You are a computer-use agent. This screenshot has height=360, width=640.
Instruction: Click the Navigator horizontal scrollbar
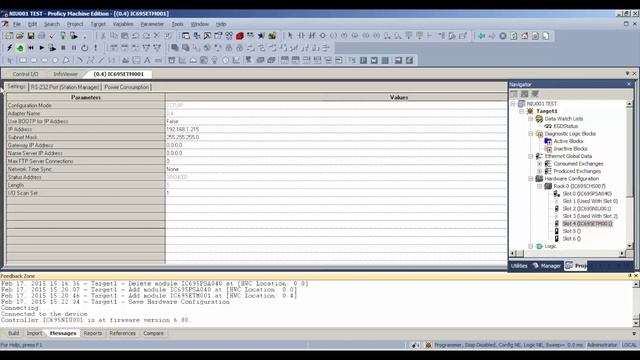[x=567, y=253]
